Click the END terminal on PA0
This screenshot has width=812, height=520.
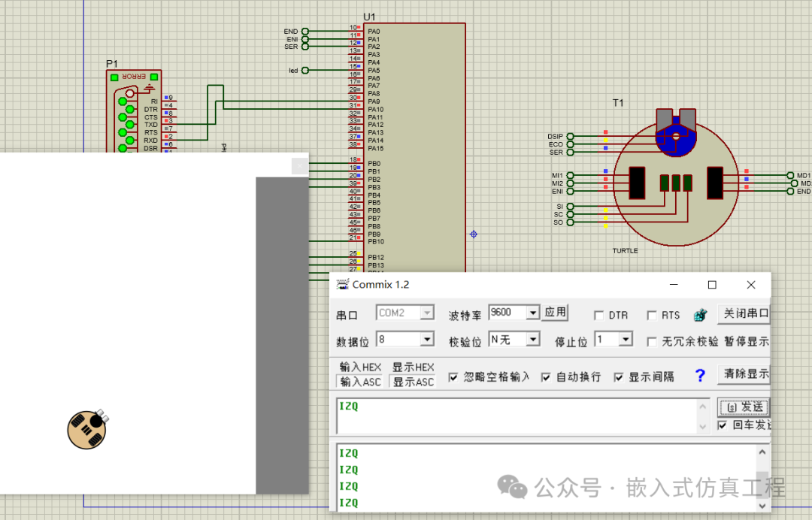point(305,32)
